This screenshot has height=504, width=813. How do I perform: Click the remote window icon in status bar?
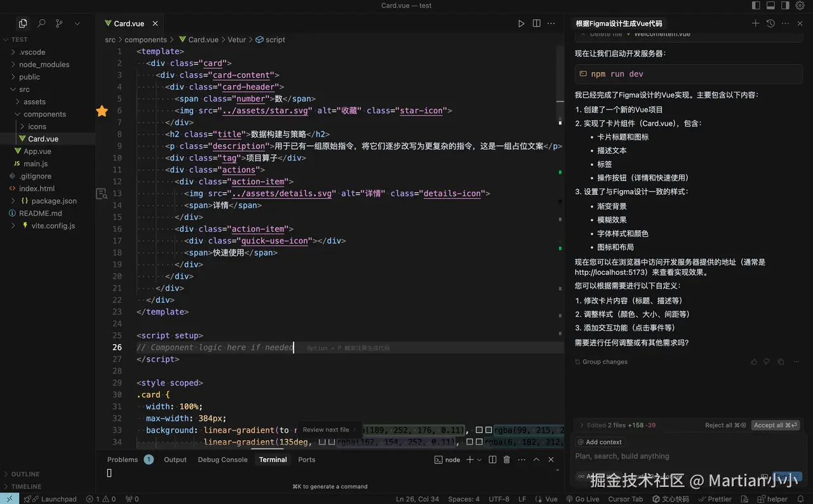pos(10,499)
